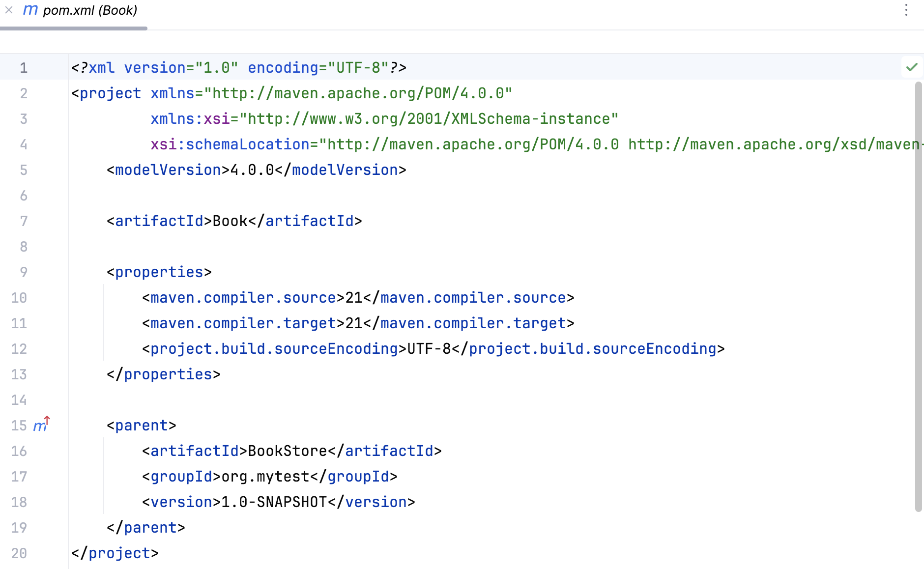Click the Maven reload icon next to line 15
Screen dimensions: 924x569
(x=41, y=425)
